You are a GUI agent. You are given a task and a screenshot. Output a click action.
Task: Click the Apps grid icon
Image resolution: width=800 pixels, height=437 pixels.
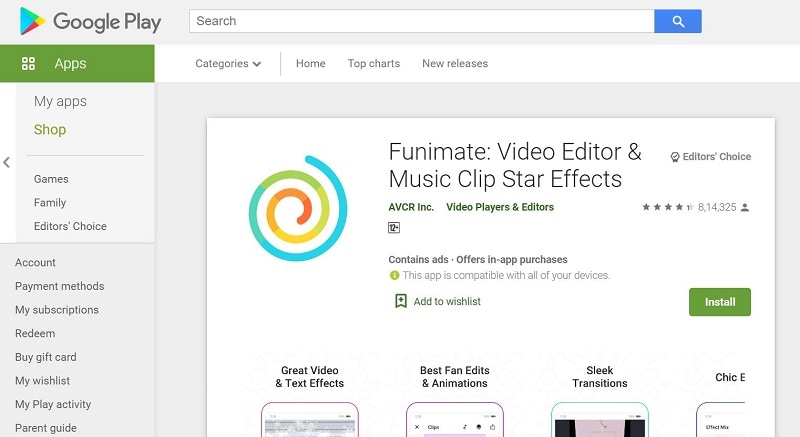coord(29,63)
